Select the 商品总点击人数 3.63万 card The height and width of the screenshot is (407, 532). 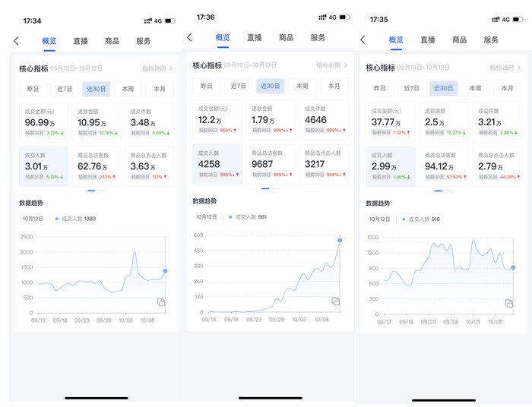150,166
